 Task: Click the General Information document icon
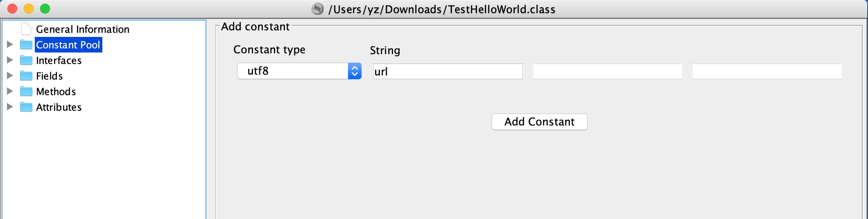tap(26, 29)
